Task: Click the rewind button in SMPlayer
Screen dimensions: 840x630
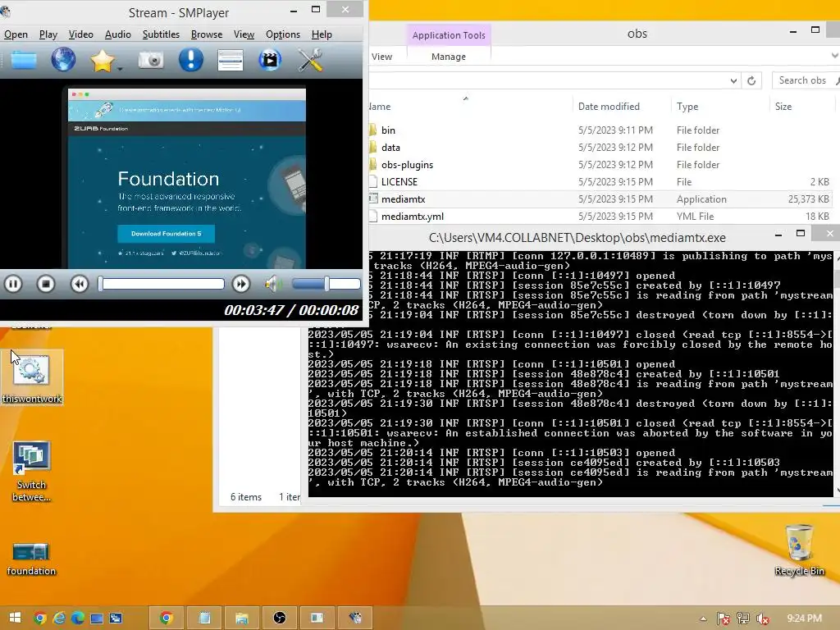Action: click(x=80, y=283)
